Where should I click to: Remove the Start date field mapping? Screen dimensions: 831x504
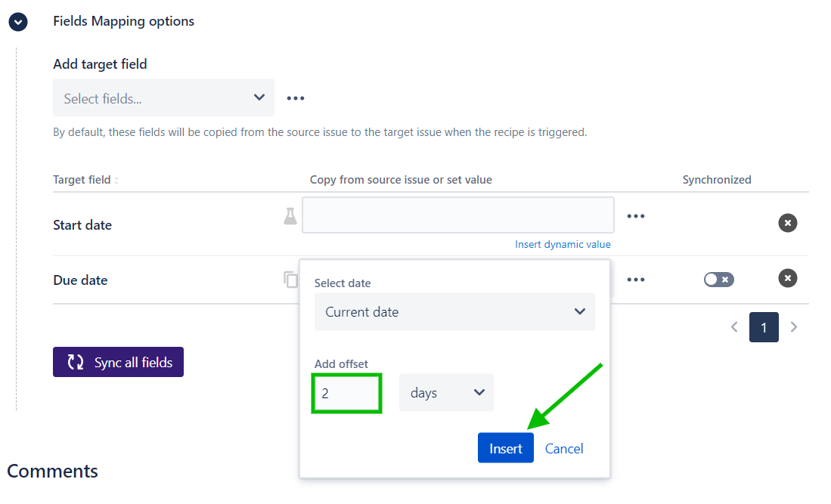pyautogui.click(x=788, y=223)
